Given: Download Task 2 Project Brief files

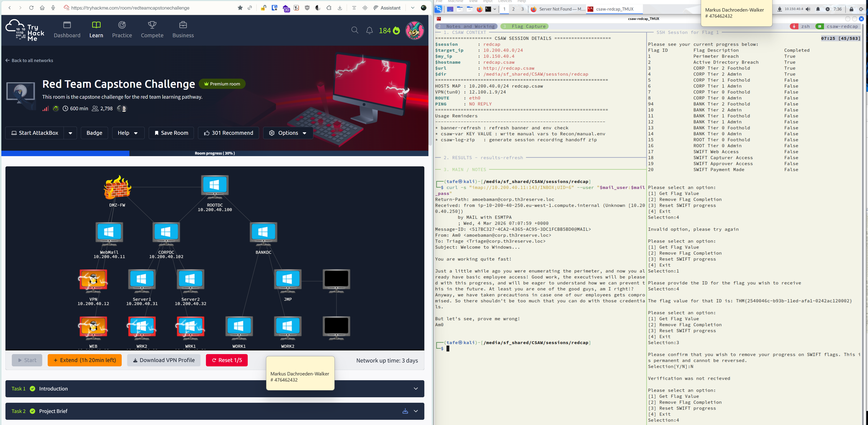Looking at the screenshot, I should coord(405,411).
